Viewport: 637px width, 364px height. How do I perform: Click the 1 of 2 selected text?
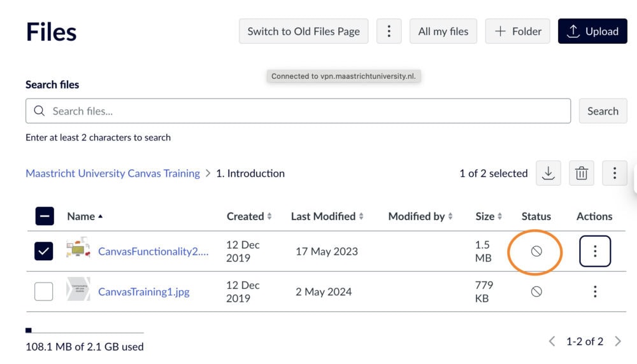[x=494, y=173]
